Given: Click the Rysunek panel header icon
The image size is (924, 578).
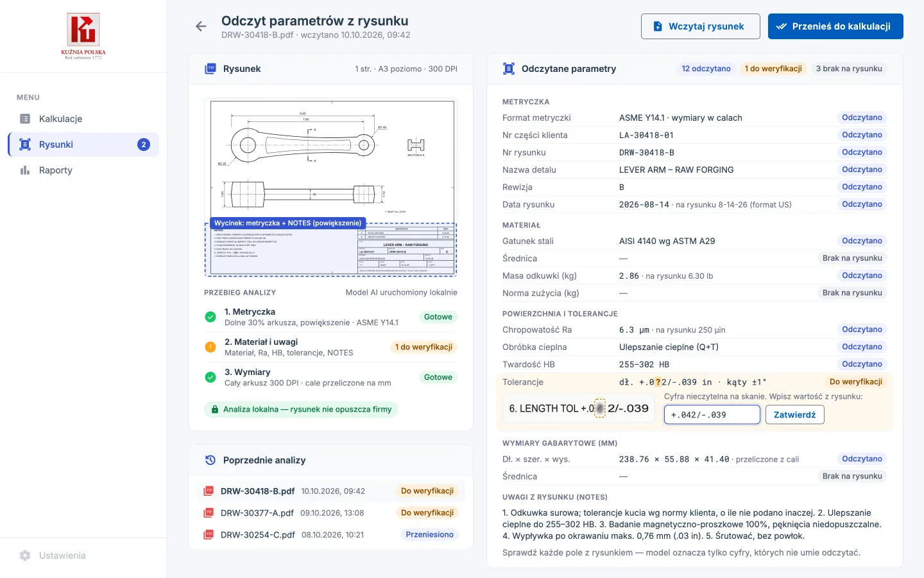Looking at the screenshot, I should pyautogui.click(x=210, y=69).
